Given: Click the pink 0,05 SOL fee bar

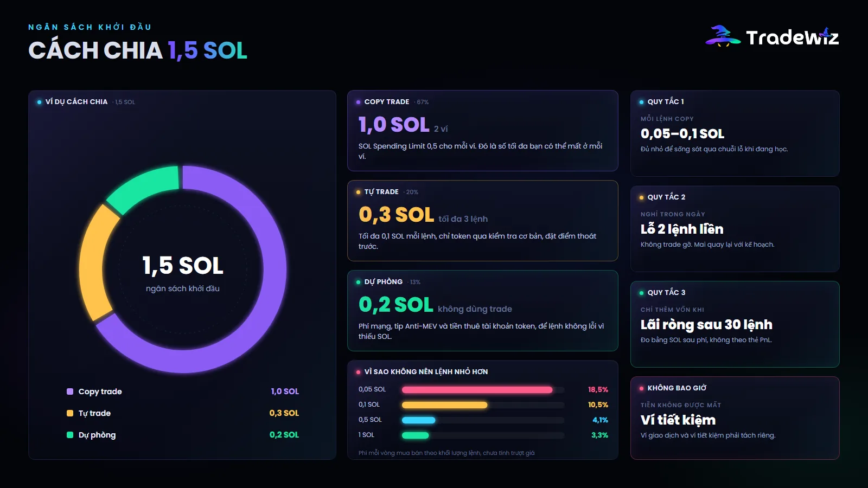Looking at the screenshot, I should [477, 389].
